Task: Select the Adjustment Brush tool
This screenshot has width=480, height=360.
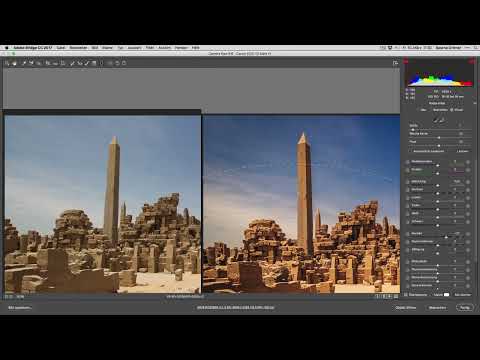Action: pos(87,63)
